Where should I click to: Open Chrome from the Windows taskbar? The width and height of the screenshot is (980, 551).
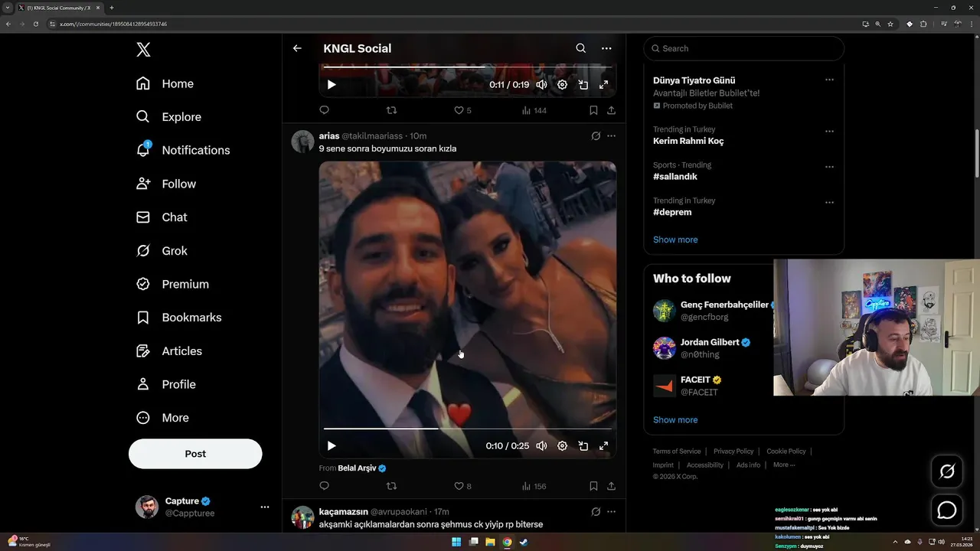click(x=507, y=542)
